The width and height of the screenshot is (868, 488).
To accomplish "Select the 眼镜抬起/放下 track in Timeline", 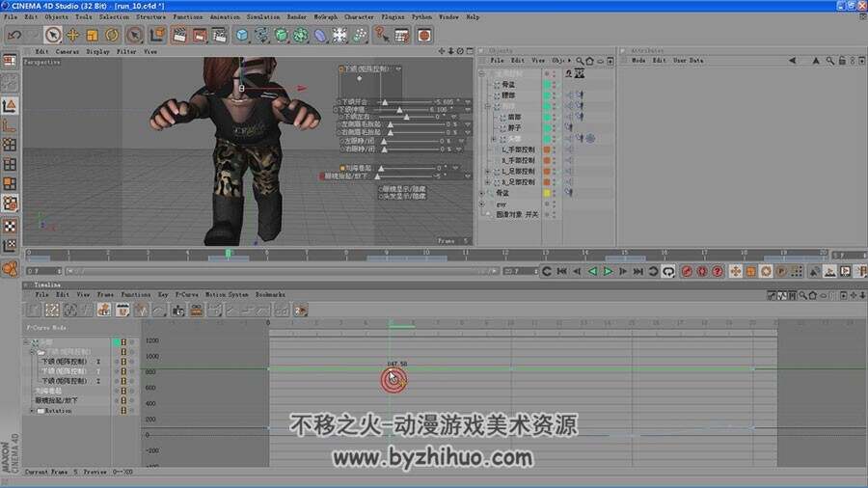I will tap(57, 400).
